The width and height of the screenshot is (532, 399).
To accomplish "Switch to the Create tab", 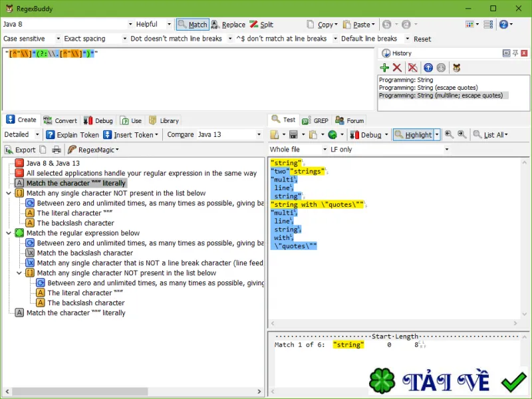I will 21,120.
